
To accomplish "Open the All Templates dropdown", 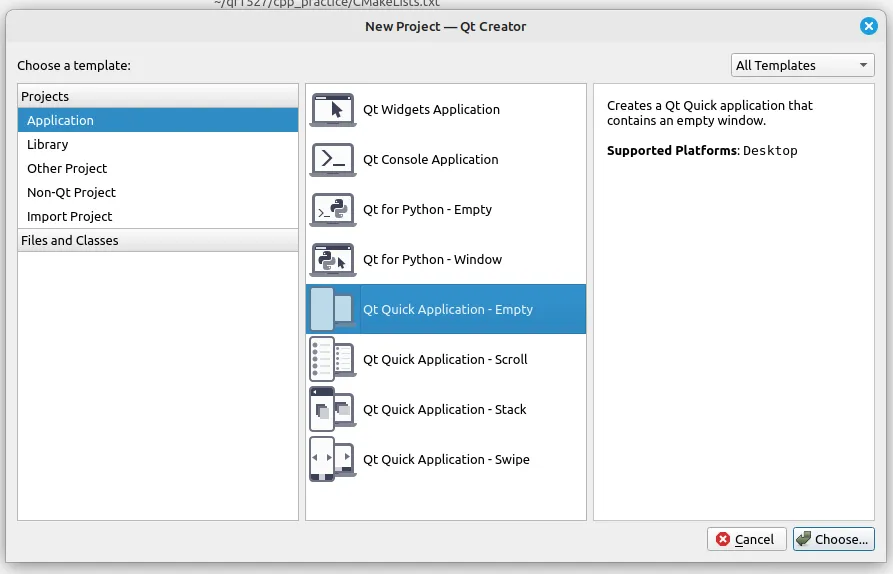I will pos(802,65).
